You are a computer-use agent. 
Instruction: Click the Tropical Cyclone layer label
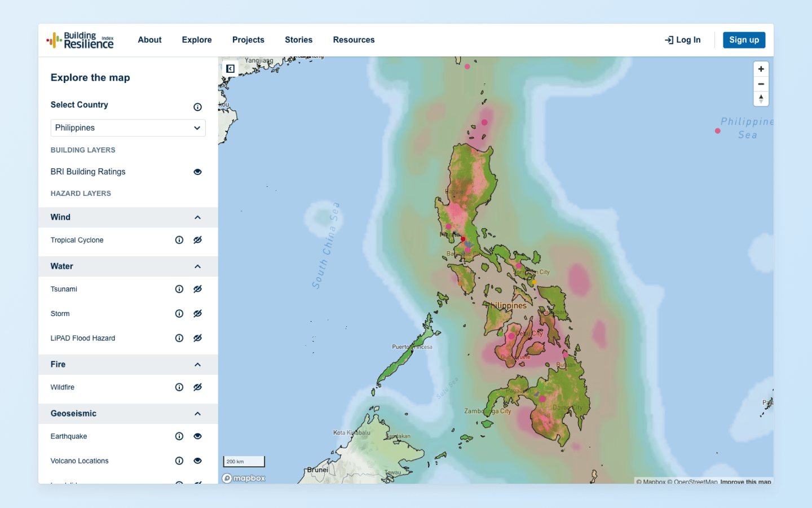pyautogui.click(x=77, y=240)
